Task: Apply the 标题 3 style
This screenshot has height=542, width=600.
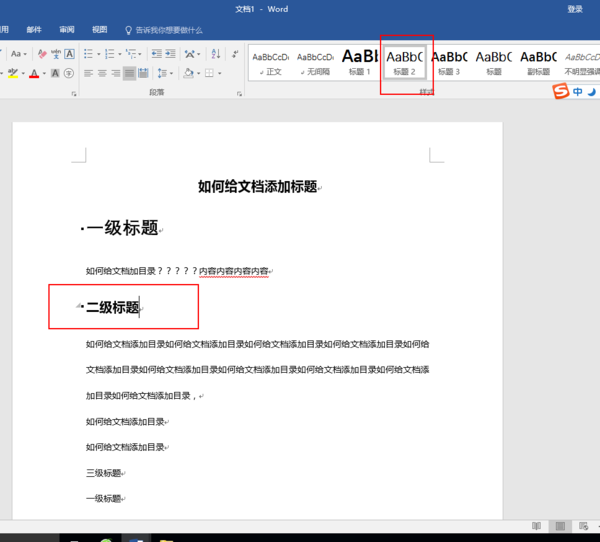Action: [449, 62]
